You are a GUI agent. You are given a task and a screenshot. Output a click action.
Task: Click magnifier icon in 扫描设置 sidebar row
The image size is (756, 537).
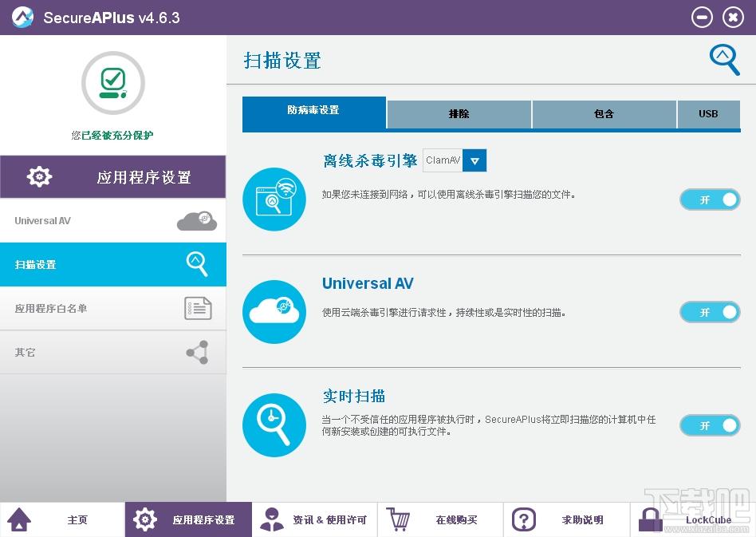(197, 264)
